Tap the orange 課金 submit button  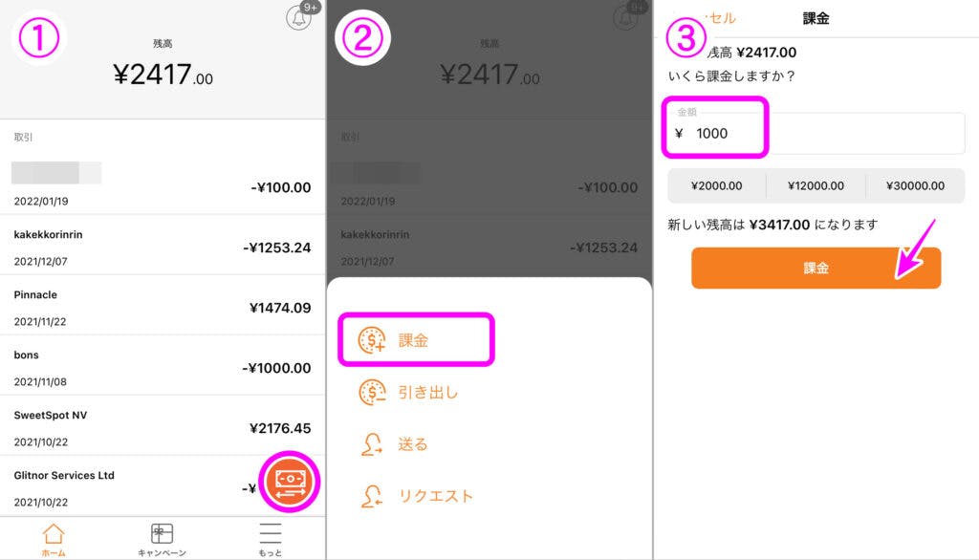coord(816,268)
